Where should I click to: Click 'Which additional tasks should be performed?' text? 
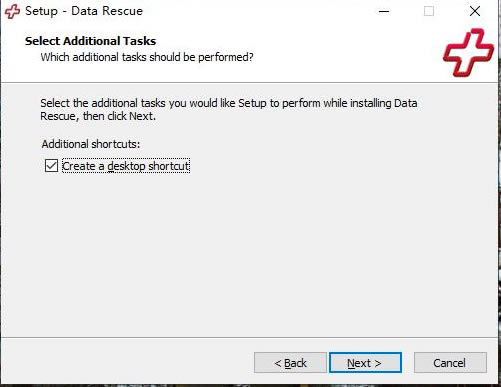pyautogui.click(x=147, y=57)
